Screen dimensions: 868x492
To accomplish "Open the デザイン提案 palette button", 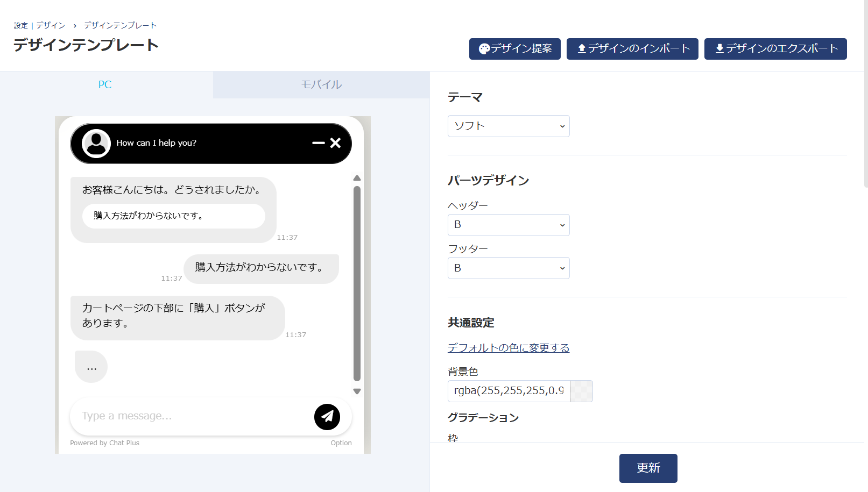I will point(515,49).
